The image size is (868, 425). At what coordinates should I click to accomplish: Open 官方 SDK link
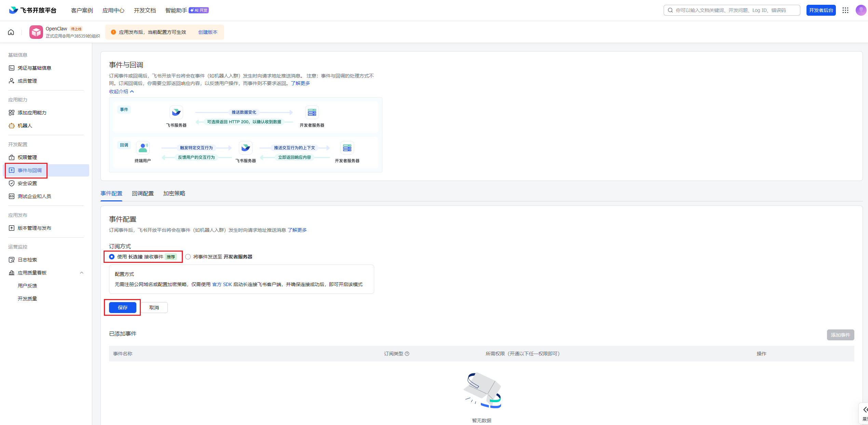(222, 284)
